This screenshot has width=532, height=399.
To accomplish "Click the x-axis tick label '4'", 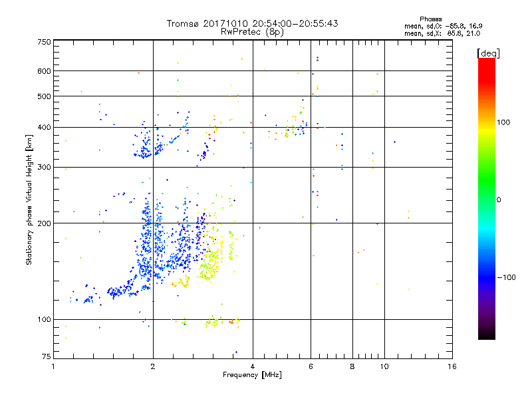I will tap(253, 366).
